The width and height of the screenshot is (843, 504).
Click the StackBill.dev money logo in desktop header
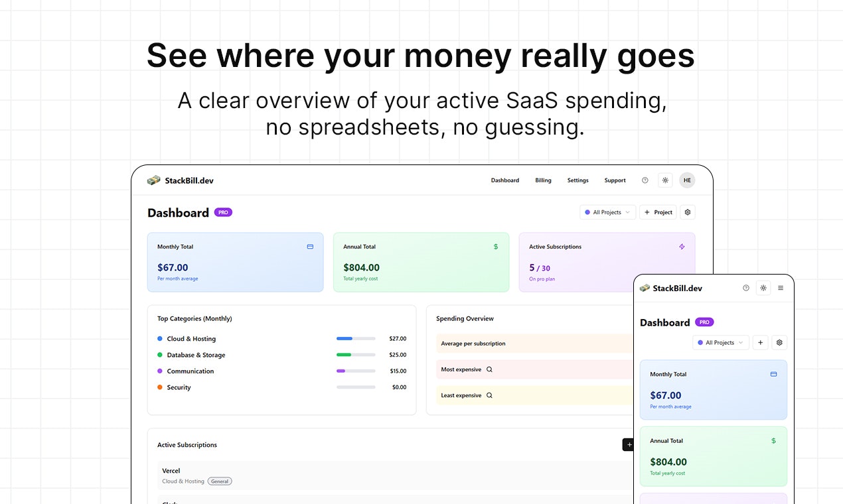click(x=154, y=180)
